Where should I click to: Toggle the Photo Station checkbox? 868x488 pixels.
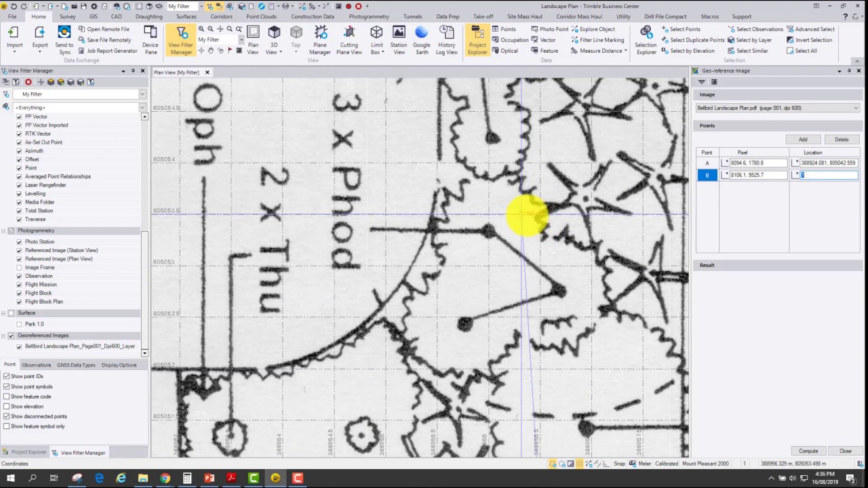(19, 242)
